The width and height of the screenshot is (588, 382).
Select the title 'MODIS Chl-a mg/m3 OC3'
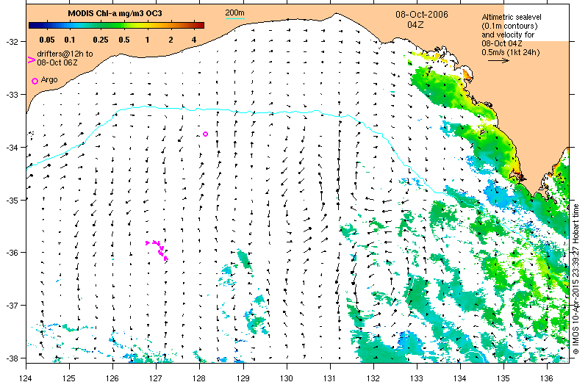tap(115, 13)
